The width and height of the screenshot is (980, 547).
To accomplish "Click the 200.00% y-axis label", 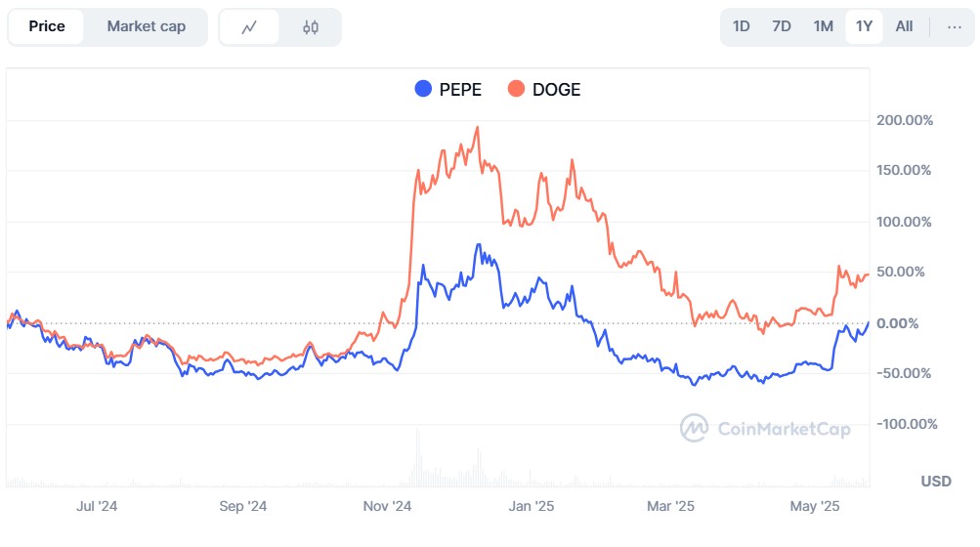I will click(905, 120).
